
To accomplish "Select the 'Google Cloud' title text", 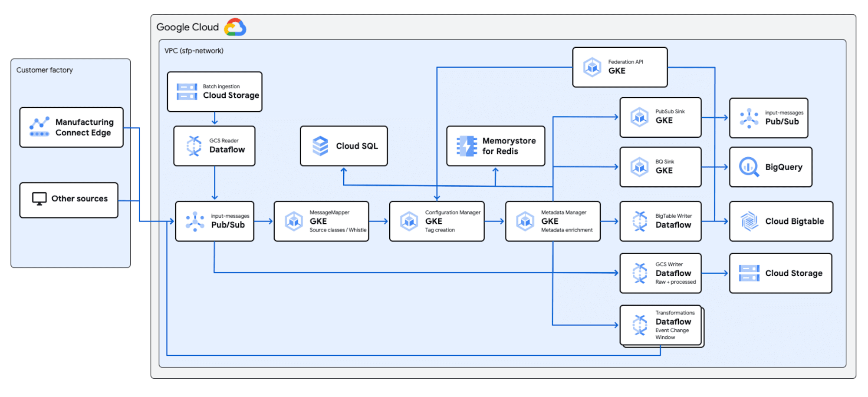I will click(187, 27).
